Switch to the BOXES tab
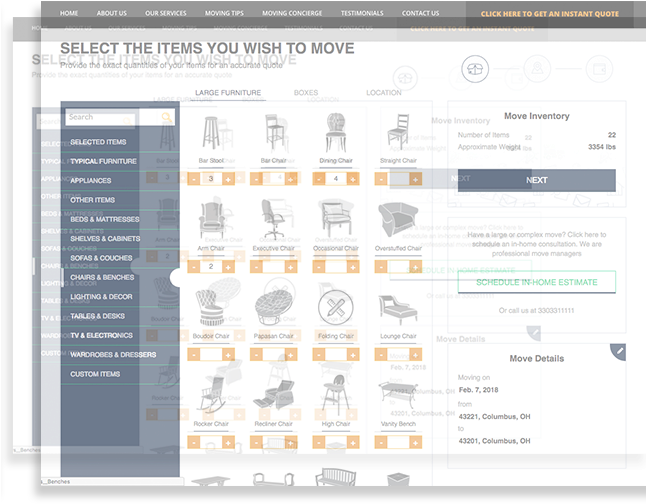The image size is (646, 504). tap(306, 93)
